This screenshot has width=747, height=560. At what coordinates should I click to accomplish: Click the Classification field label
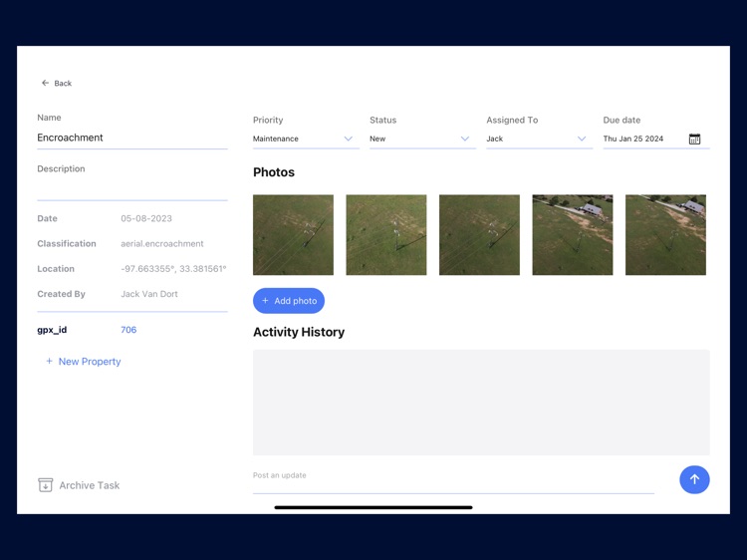pos(67,243)
